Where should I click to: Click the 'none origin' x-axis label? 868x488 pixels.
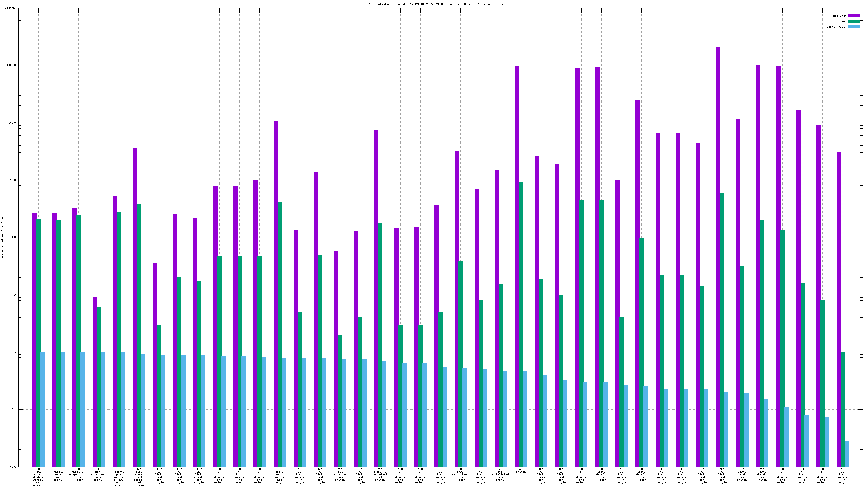pos(521,470)
